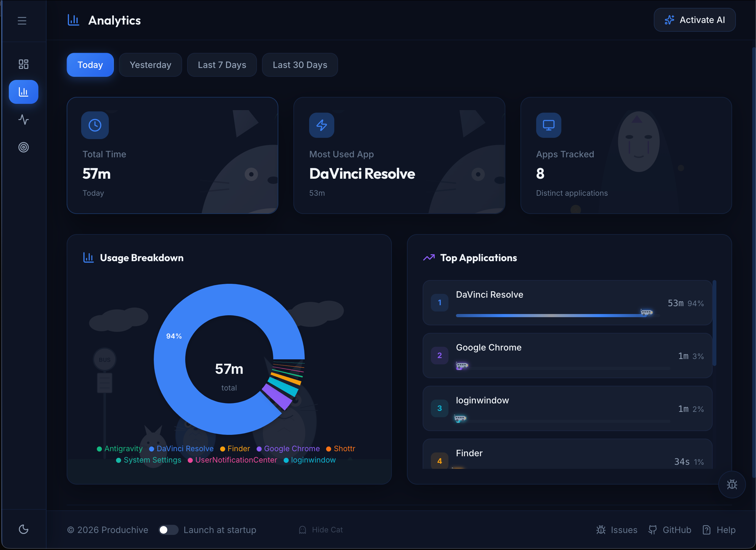The width and height of the screenshot is (756, 550).
Task: Switch to Last 7 Days tab
Action: pyautogui.click(x=222, y=65)
